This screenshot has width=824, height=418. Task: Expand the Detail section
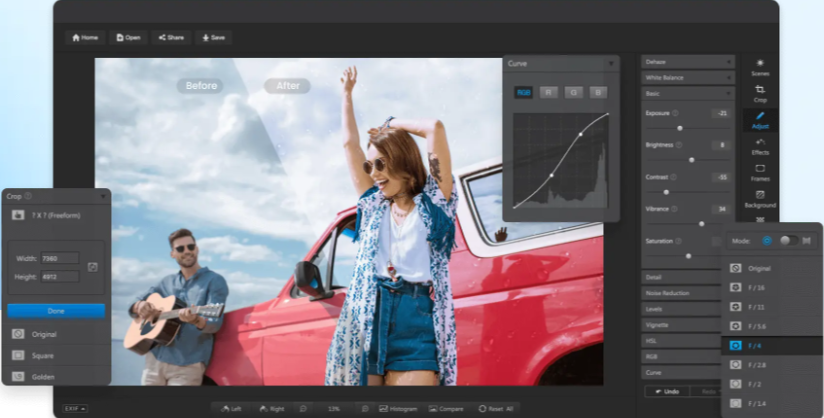tap(682, 277)
